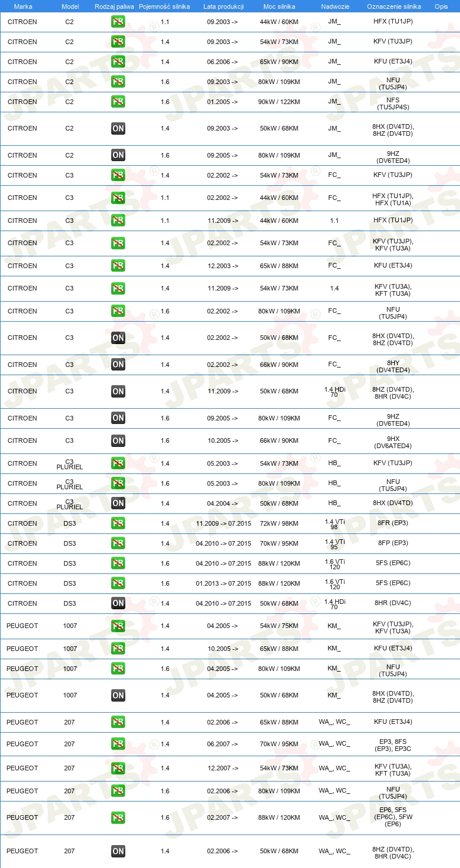This screenshot has height=868, width=460.
Task: Click power value '72kW / 98KM'
Action: pyautogui.click(x=279, y=523)
